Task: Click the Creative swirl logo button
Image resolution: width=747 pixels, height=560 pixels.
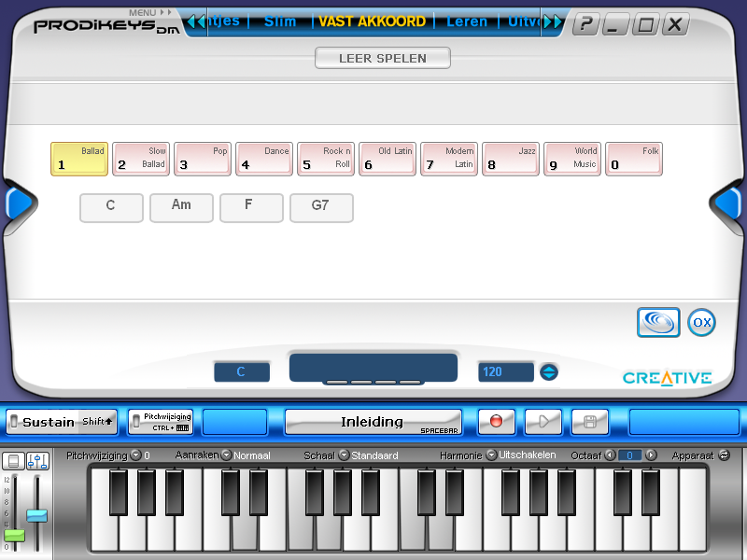Action: (658, 322)
